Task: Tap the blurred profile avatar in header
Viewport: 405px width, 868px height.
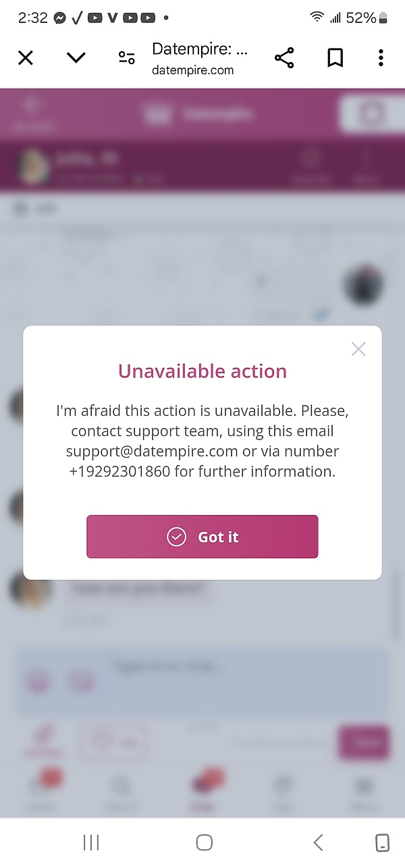Action: [34, 166]
